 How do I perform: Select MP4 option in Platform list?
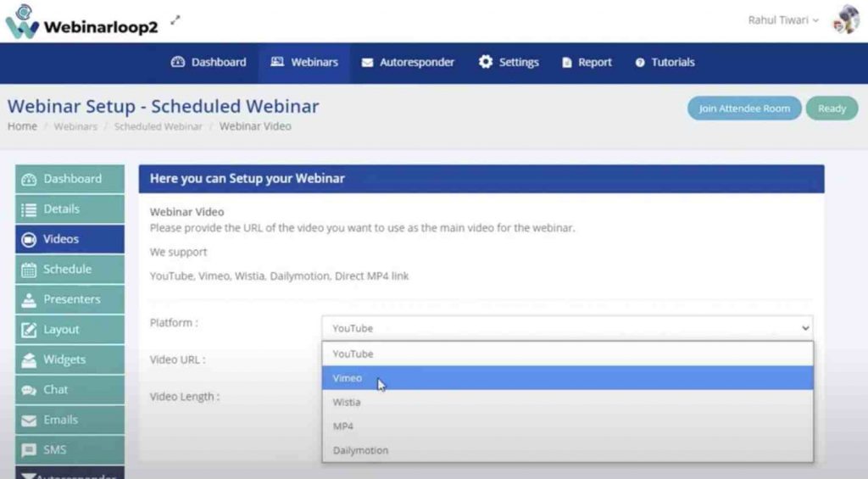pyautogui.click(x=567, y=426)
